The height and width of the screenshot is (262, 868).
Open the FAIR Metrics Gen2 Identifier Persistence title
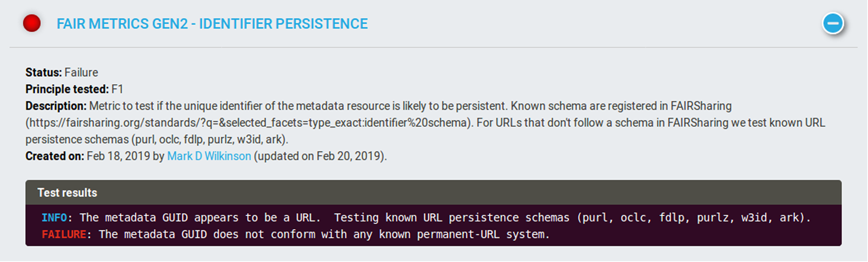tap(212, 24)
